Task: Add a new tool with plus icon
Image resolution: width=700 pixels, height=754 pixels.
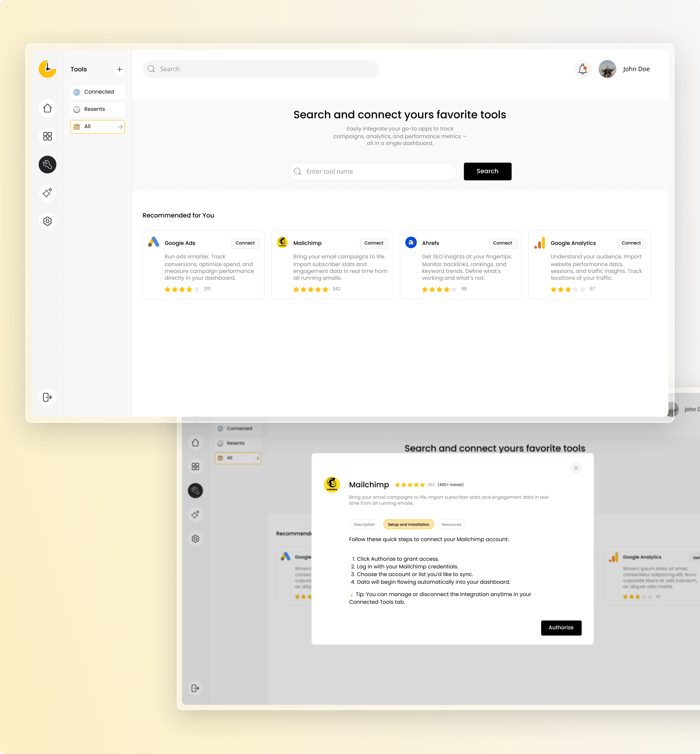Action: pyautogui.click(x=119, y=69)
